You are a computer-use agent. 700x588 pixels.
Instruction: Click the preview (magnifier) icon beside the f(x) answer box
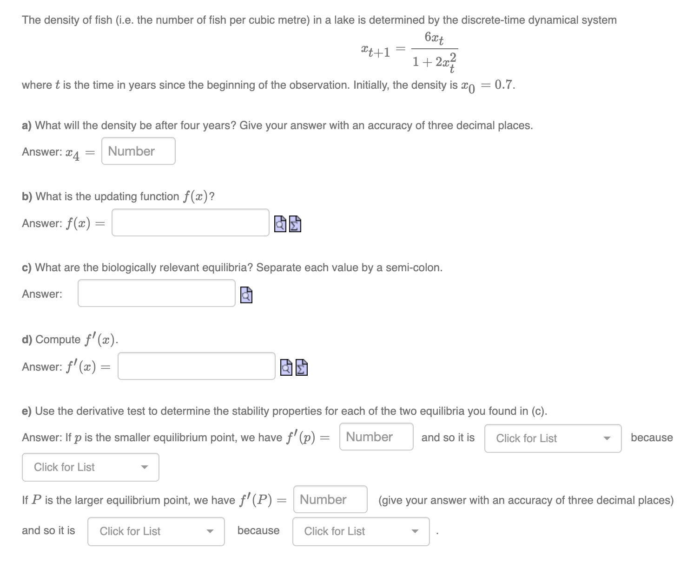[279, 224]
